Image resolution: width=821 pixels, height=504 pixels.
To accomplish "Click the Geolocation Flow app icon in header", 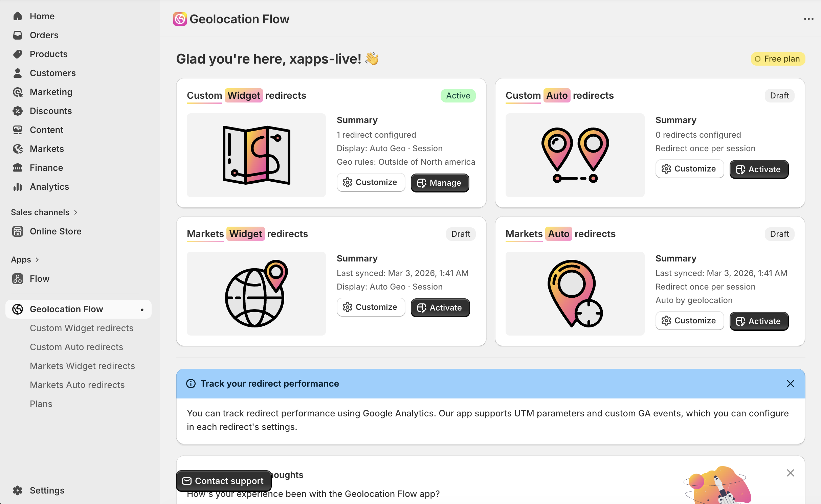I will pyautogui.click(x=180, y=19).
